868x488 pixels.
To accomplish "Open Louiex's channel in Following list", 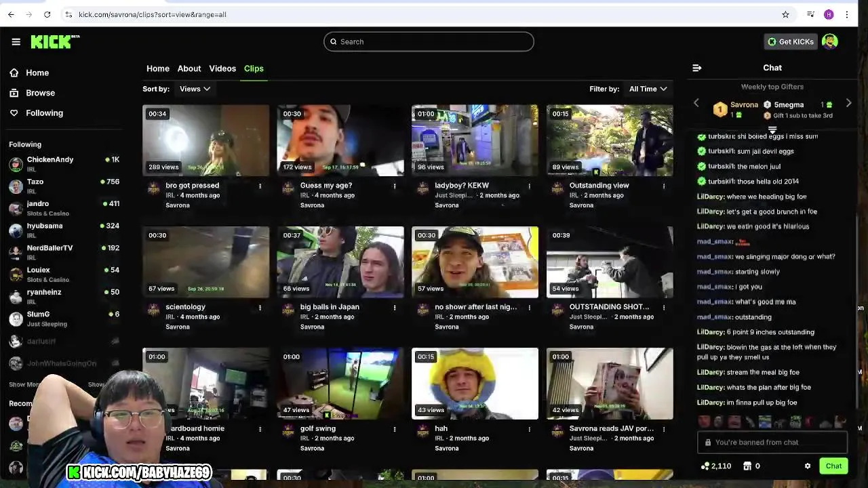I will click(x=64, y=274).
